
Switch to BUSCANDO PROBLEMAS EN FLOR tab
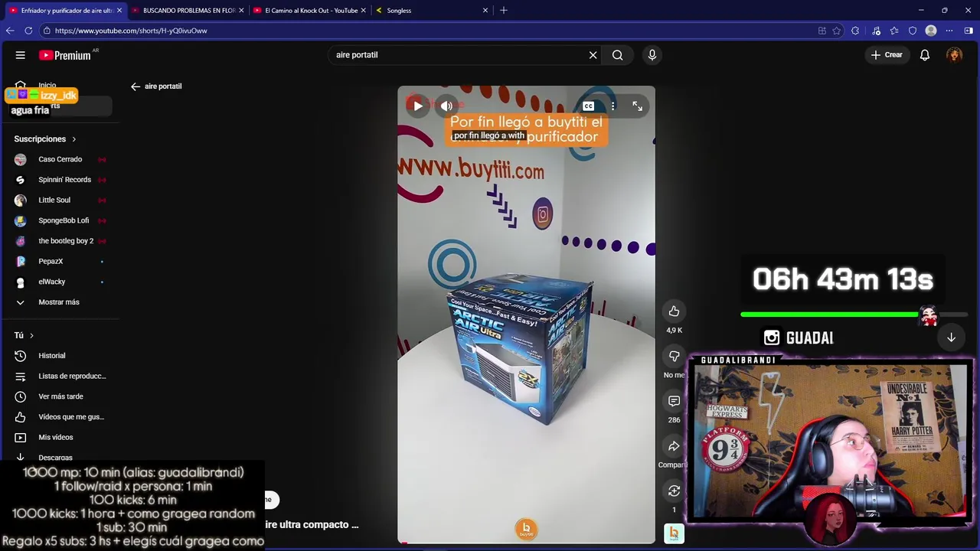click(x=188, y=11)
